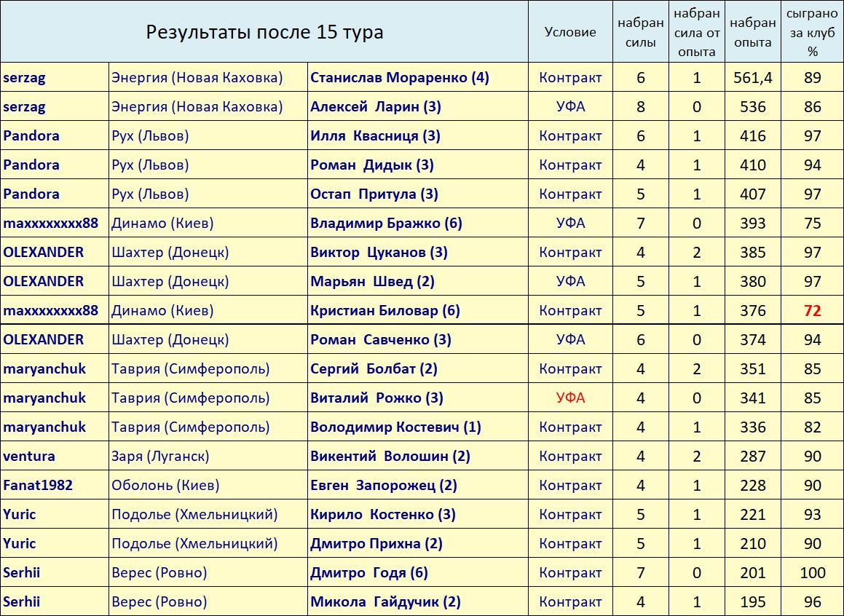Image resolution: width=844 pixels, height=616 pixels.
Task: Click the 'сыграно за клуб %' header
Action: pyautogui.click(x=812, y=33)
